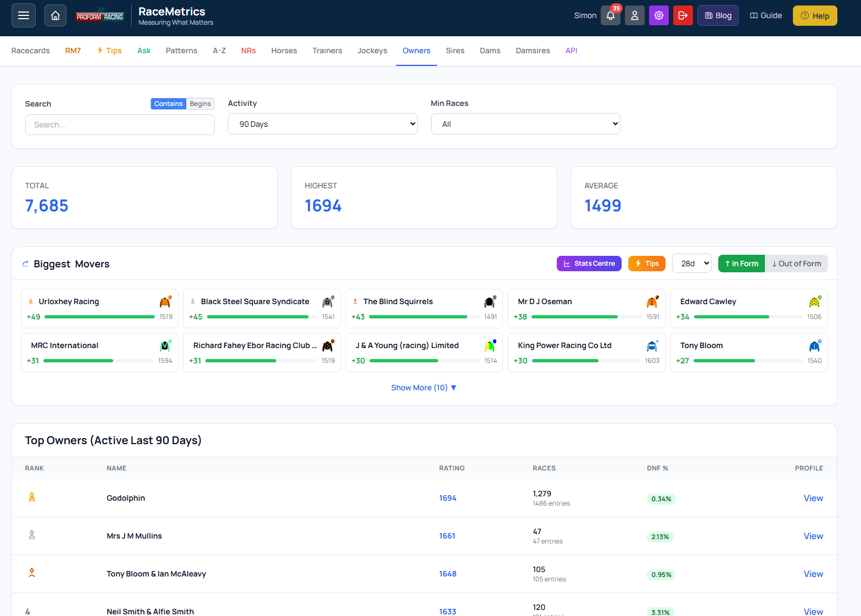
Task: Click Tony Bloom silks icon
Action: click(815, 345)
